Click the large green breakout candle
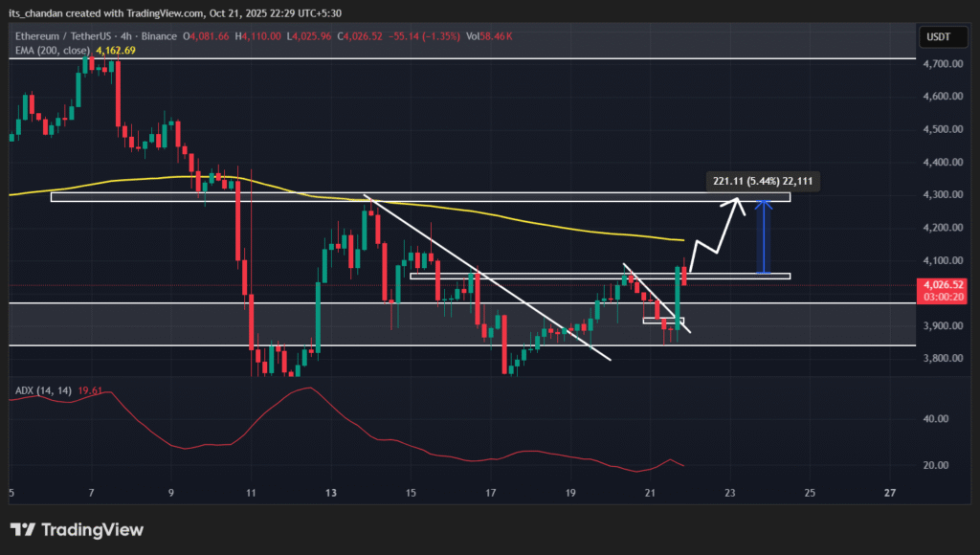This screenshot has height=555, width=980. [x=677, y=299]
